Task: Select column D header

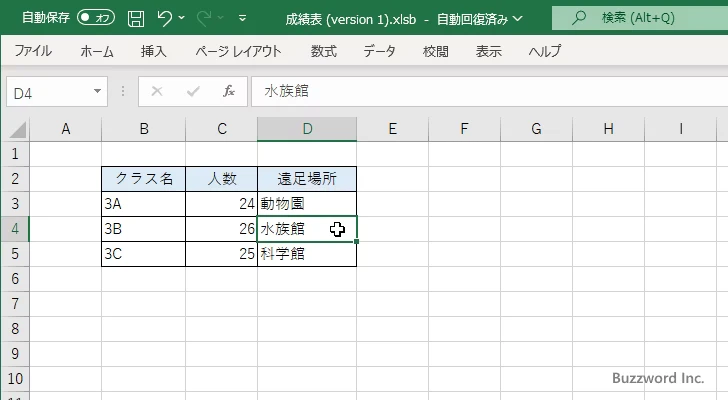Action: pyautogui.click(x=307, y=129)
